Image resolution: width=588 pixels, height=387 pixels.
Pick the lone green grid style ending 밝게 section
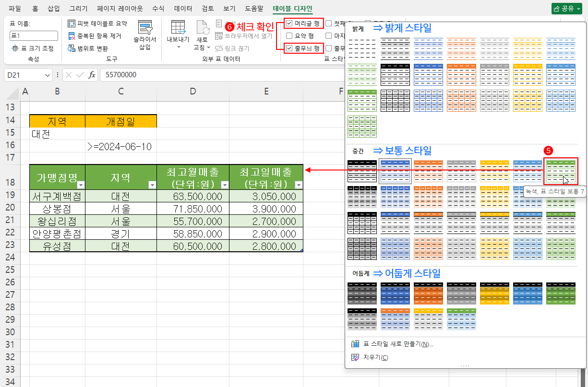click(362, 126)
